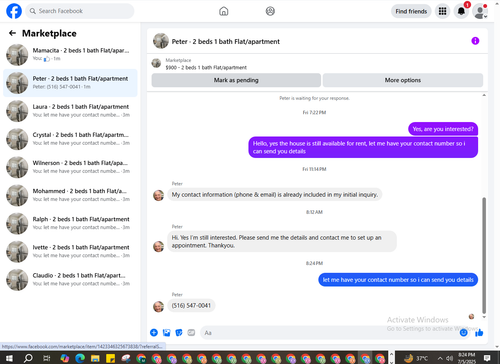This screenshot has height=364, width=500.
Task: Open the Windows Start menu
Action: 9,358
